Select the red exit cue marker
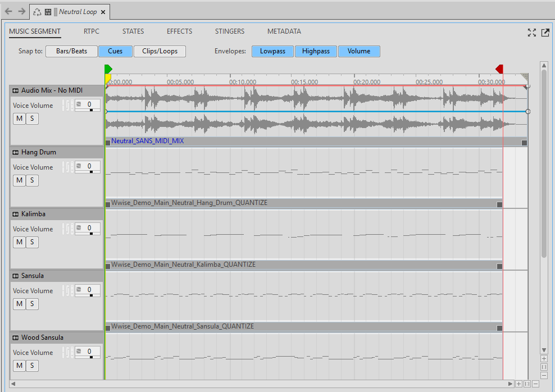This screenshot has width=555, height=392. point(499,69)
